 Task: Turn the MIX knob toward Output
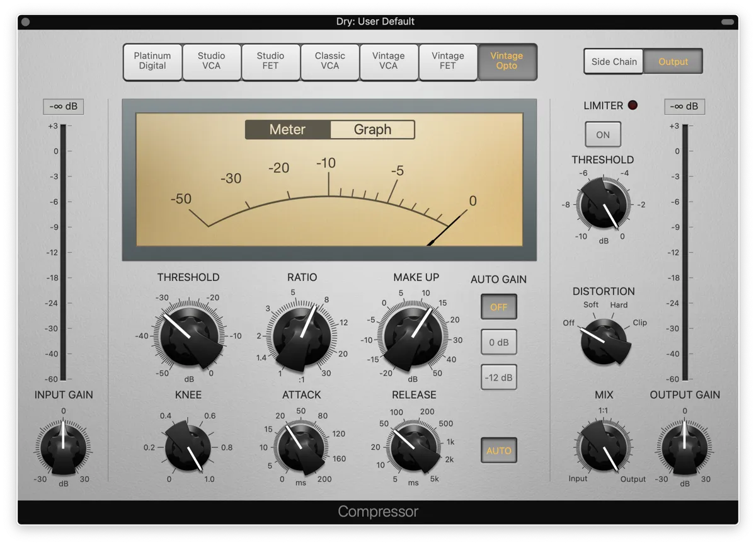(x=602, y=449)
